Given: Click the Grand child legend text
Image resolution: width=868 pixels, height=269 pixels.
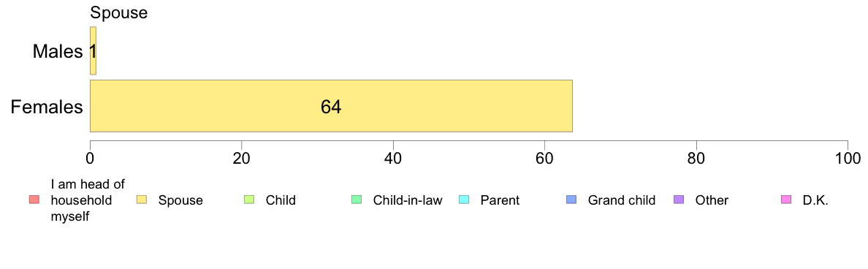Looking at the screenshot, I should pos(622,200).
